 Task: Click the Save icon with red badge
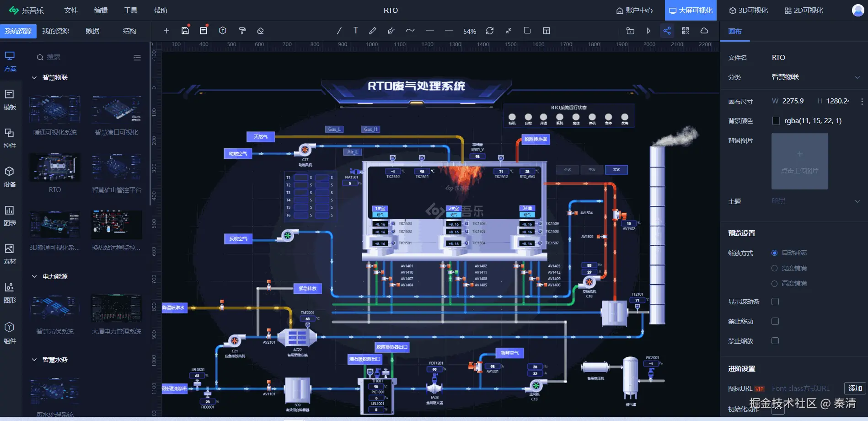185,31
